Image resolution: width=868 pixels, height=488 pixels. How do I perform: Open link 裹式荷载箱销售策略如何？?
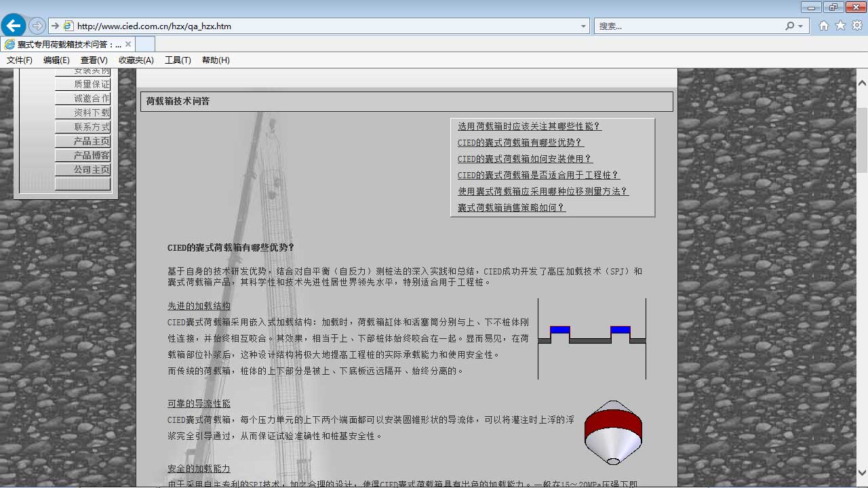coord(511,207)
